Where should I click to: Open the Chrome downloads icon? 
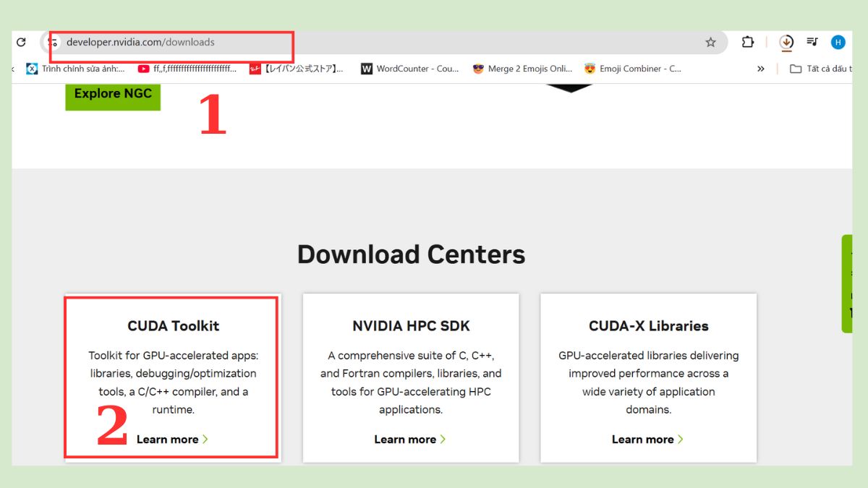[x=786, y=43]
